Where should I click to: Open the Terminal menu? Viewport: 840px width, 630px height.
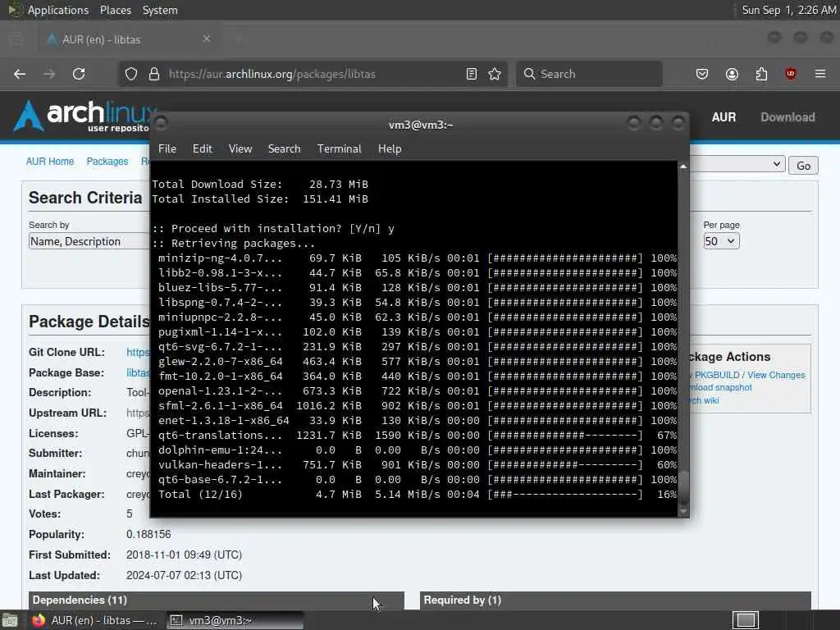tap(339, 149)
